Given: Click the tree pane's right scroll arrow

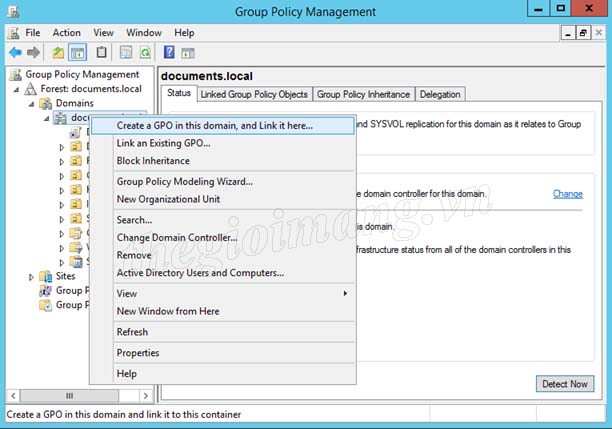Looking at the screenshot, I should pos(146,396).
